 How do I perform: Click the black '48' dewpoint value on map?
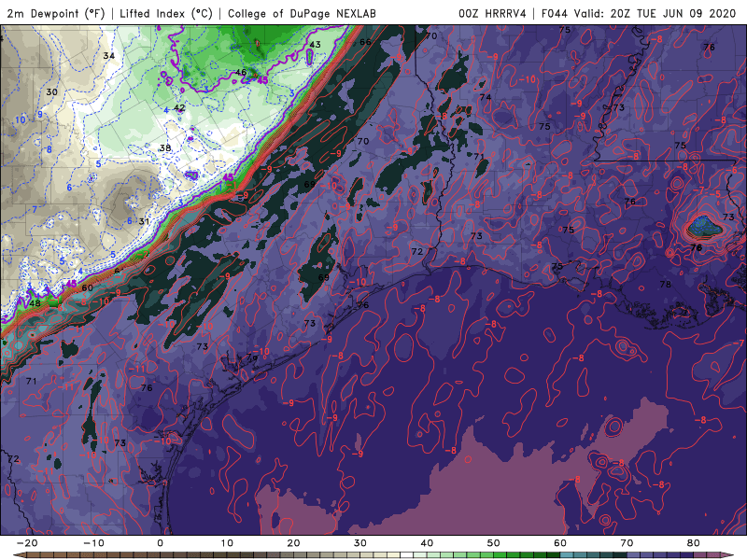click(35, 303)
